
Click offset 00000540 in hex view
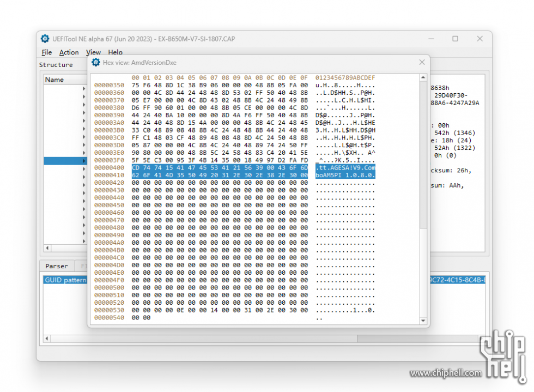[110, 318]
